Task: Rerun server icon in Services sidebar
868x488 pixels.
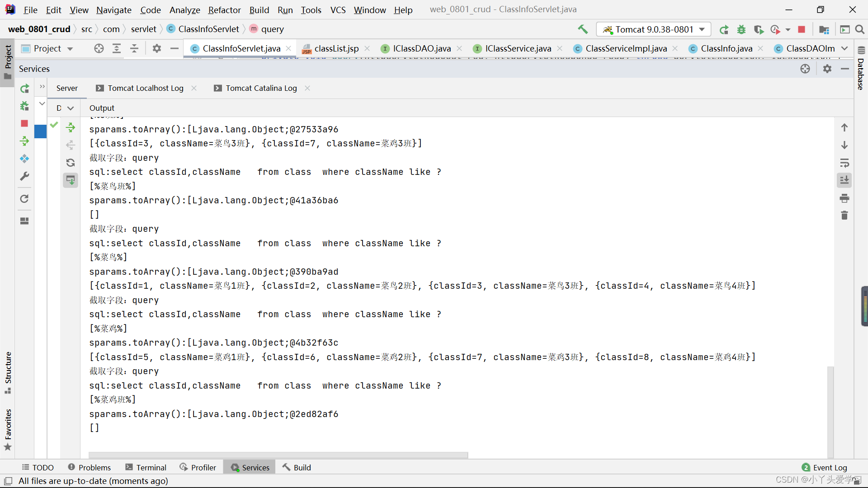Action: pos(24,89)
